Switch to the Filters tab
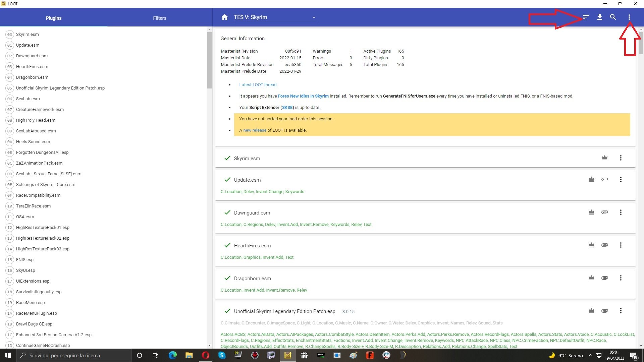 point(160,18)
